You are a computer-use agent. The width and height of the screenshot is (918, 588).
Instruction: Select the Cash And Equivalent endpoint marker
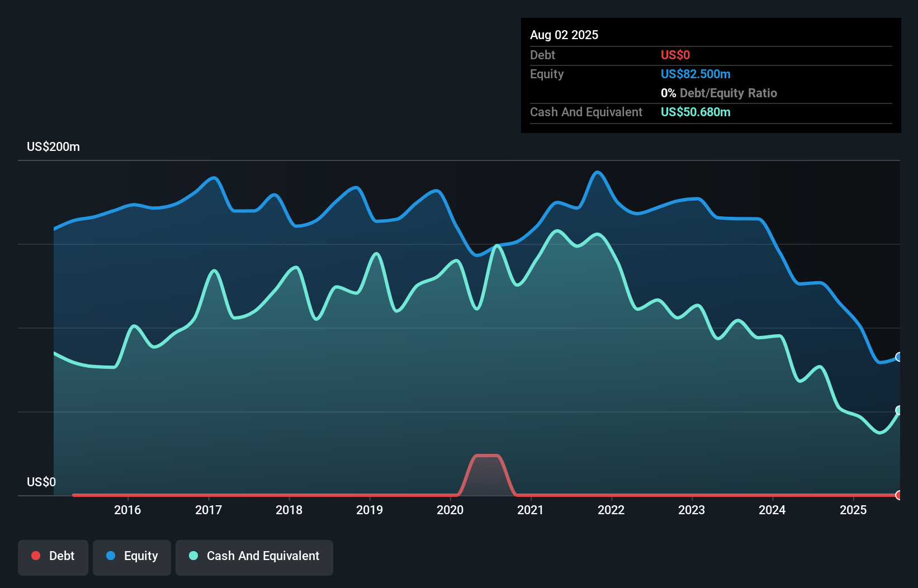[x=898, y=411]
